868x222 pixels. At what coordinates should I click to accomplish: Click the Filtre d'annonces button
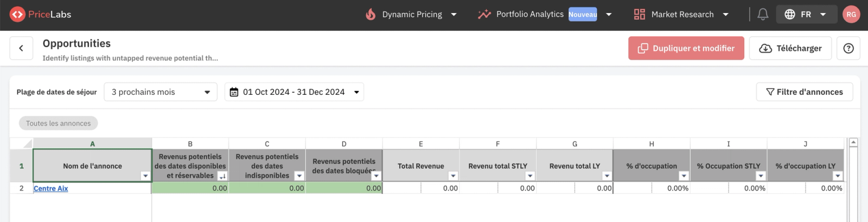point(805,92)
